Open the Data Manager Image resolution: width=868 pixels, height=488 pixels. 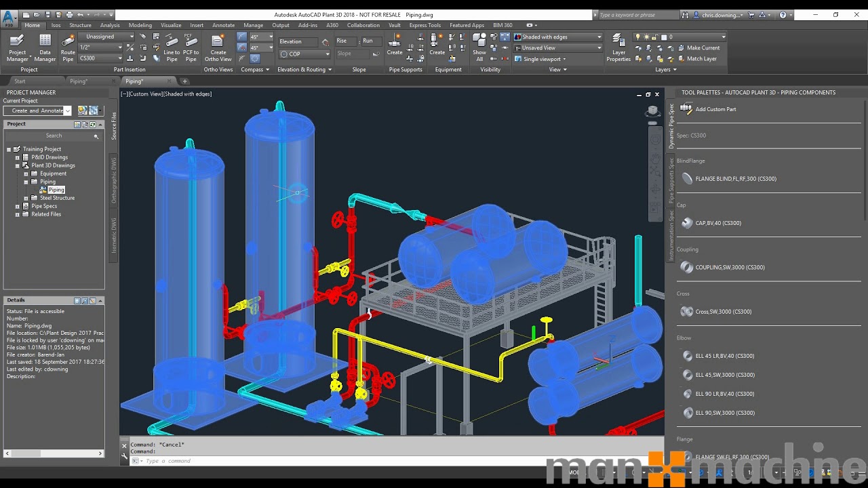click(45, 47)
